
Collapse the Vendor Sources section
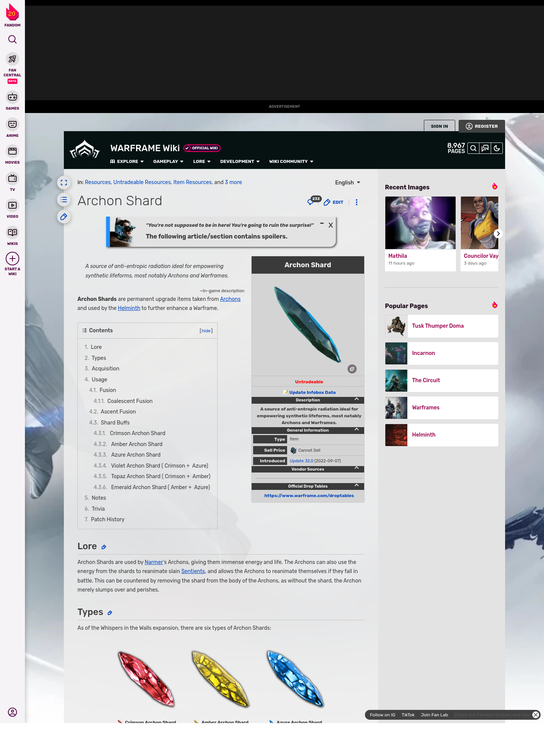tap(357, 468)
